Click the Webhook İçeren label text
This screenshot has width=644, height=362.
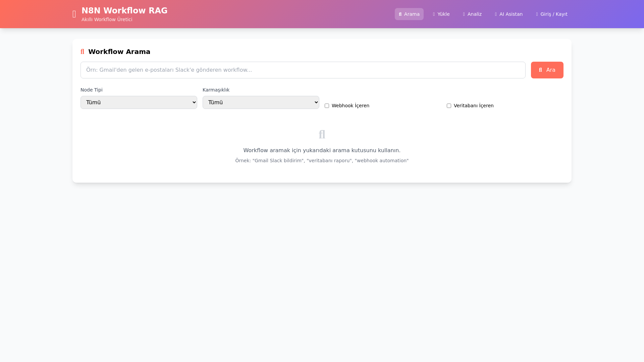351,106
